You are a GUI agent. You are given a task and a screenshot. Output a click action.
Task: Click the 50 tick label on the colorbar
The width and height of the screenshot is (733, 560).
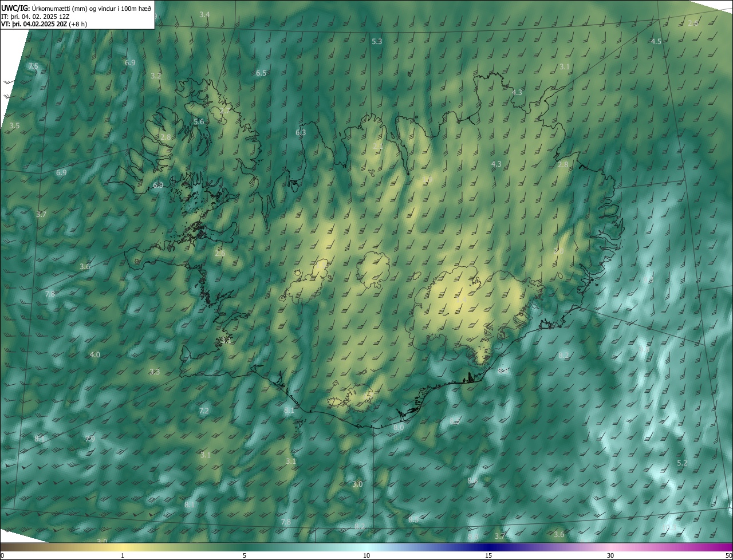[x=728, y=555]
